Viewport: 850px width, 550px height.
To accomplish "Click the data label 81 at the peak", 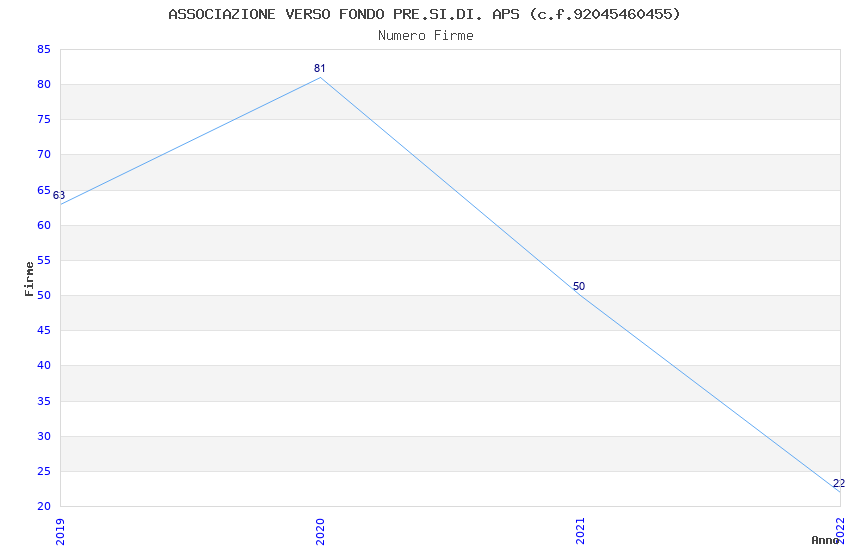I will (320, 68).
